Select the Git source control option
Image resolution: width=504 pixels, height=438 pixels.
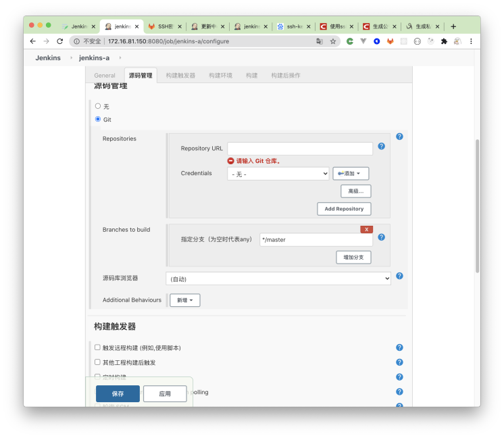98,119
